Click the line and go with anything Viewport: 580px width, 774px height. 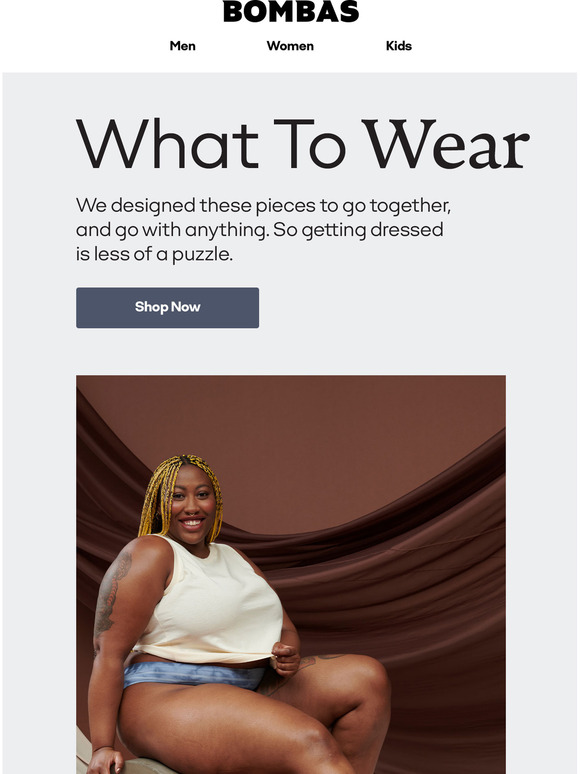click(260, 230)
